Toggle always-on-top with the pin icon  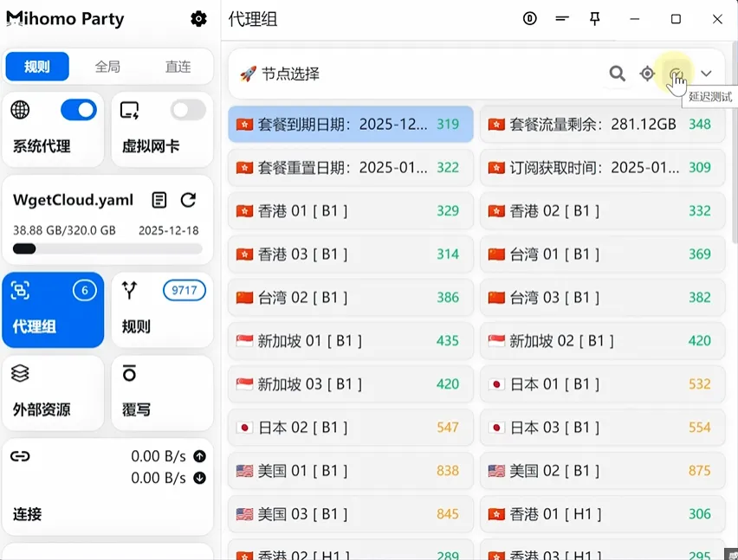coord(595,18)
